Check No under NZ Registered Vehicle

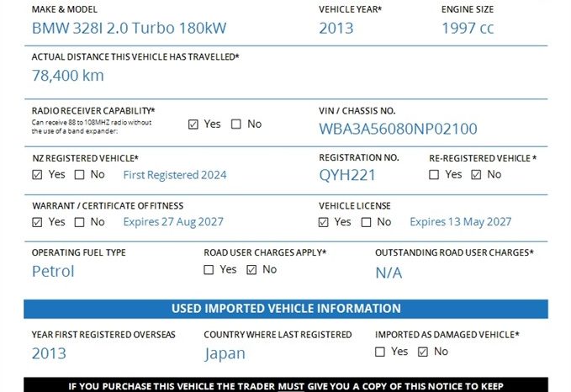[x=79, y=175]
